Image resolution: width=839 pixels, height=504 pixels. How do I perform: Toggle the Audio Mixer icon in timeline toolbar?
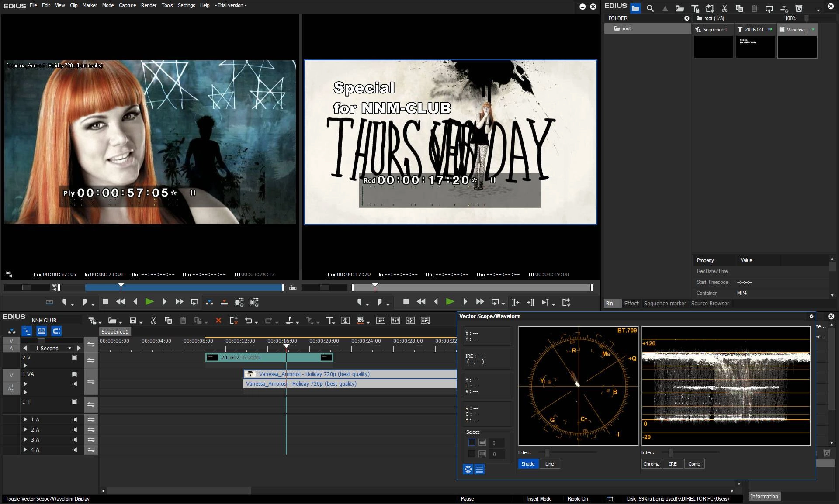click(395, 320)
